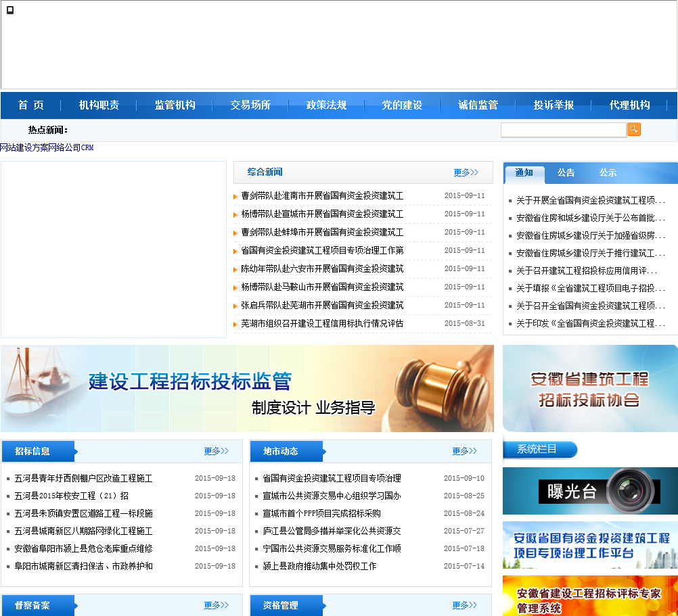This screenshot has width=678, height=616.
Task: Open news 芜湖市组织召开建设工程信用标执行情况评估
Action: [x=322, y=323]
